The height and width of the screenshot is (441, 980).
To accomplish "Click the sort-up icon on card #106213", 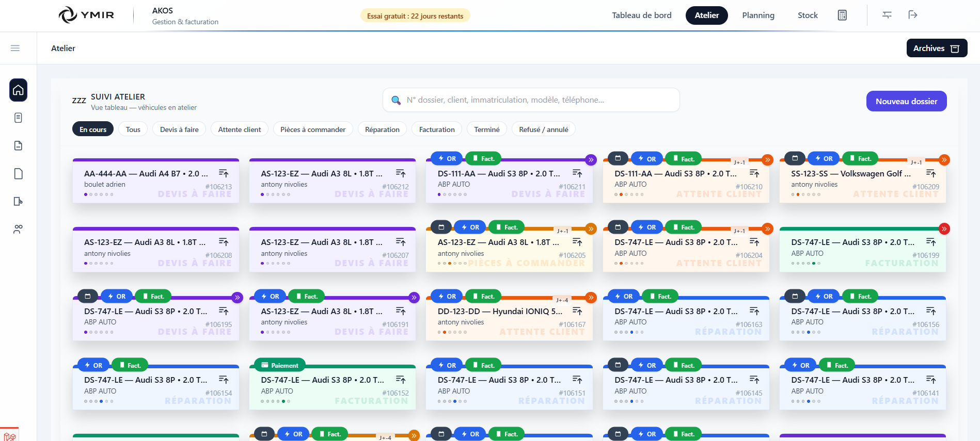I will point(224,173).
